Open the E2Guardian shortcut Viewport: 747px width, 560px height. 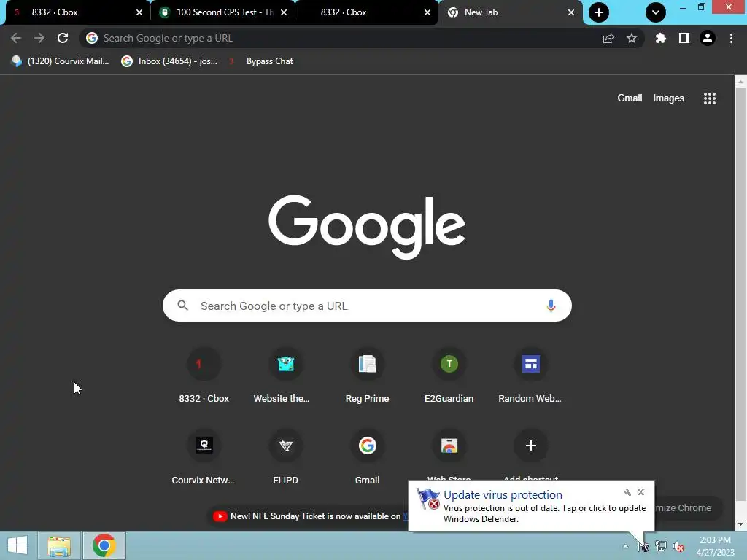pos(449,376)
